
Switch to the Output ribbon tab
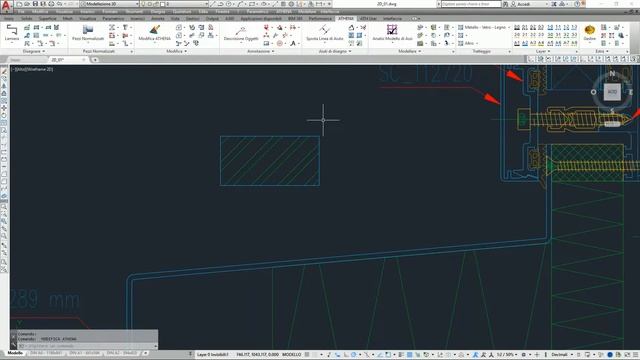pos(212,18)
